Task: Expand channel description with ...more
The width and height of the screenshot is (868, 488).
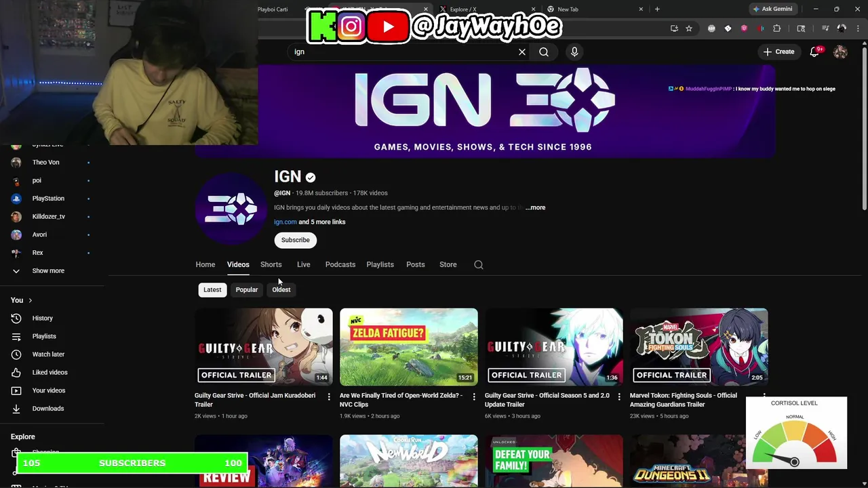Action: (x=535, y=207)
